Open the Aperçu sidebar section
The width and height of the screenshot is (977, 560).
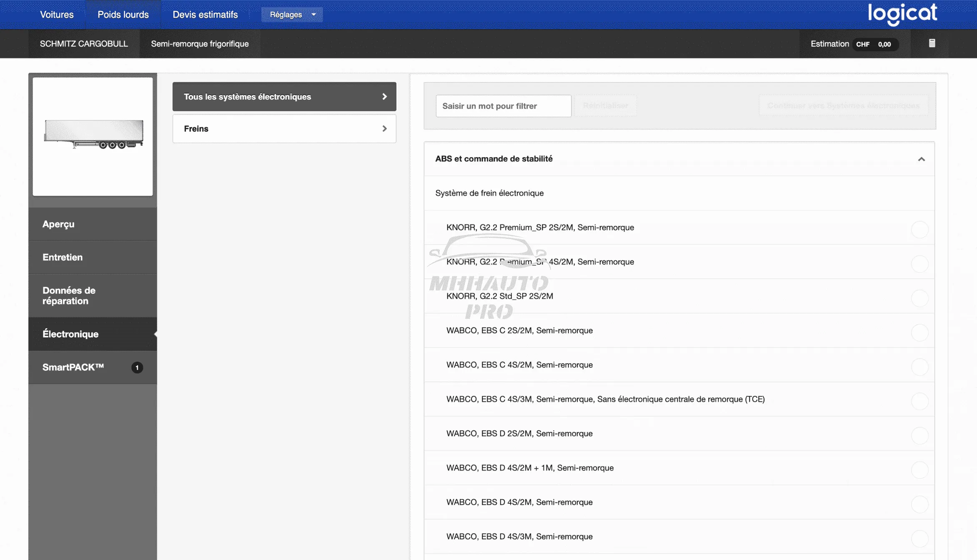click(x=93, y=224)
